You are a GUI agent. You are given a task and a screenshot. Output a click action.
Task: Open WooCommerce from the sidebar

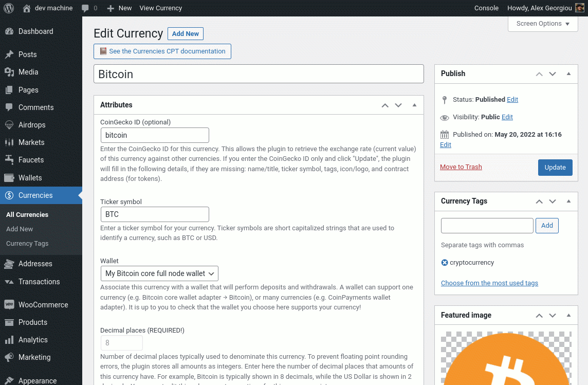pos(43,305)
